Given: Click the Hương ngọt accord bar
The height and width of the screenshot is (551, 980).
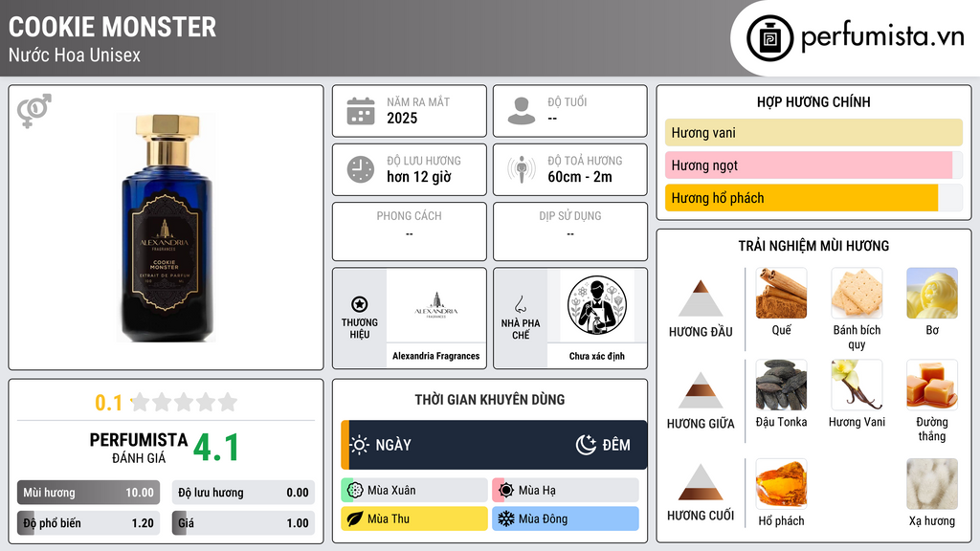Looking at the screenshot, I should point(813,165).
